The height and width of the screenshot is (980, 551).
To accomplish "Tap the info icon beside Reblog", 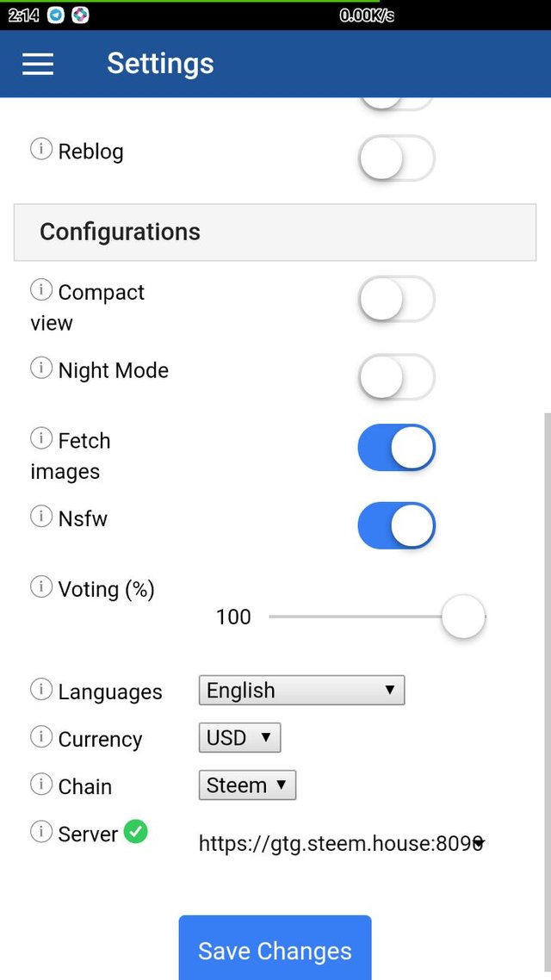I will (x=41, y=149).
